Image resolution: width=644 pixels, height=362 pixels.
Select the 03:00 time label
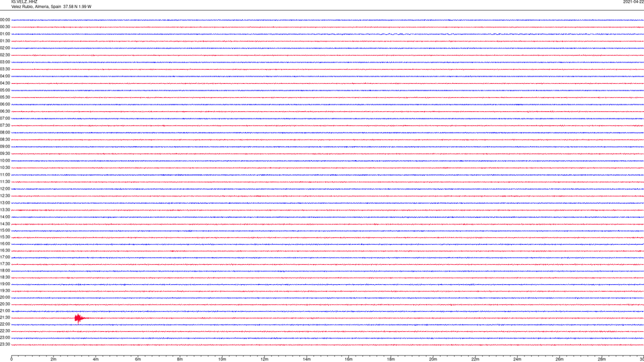pos(5,62)
